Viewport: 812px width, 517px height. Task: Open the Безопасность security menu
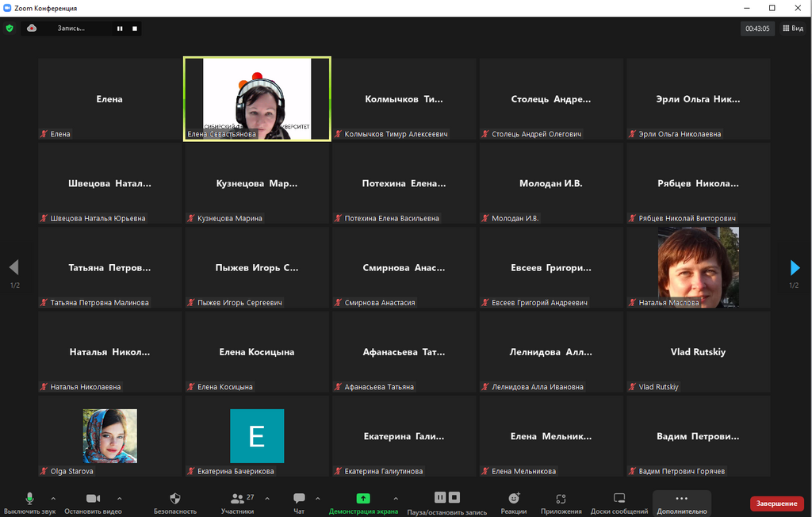coord(175,503)
